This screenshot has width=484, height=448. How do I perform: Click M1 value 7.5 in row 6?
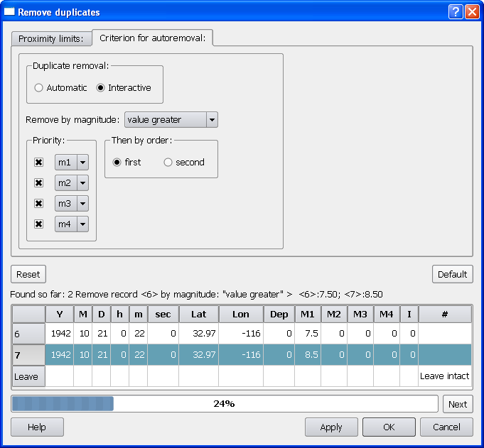[308, 334]
